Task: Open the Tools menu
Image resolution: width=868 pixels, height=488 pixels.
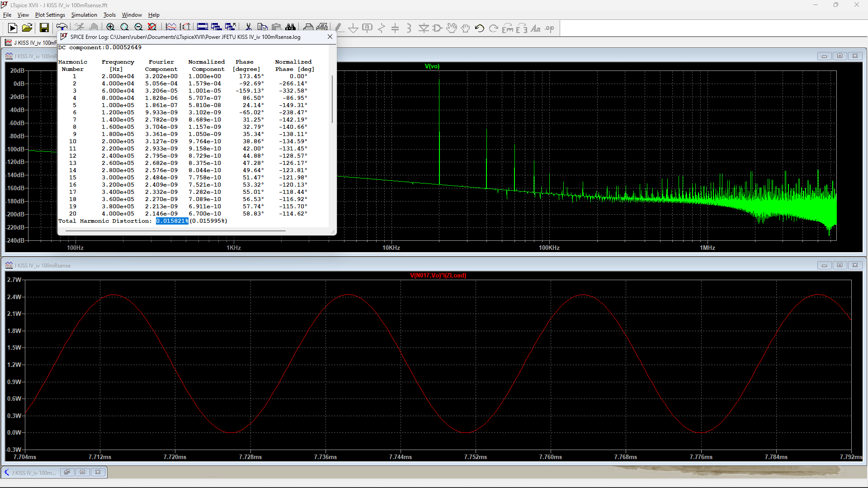Action: 109,15
